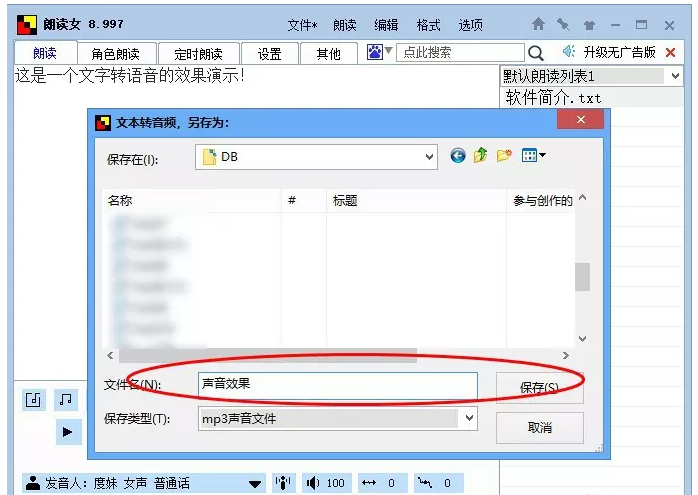Go up one folder level
The image size is (698, 495).
point(480,155)
